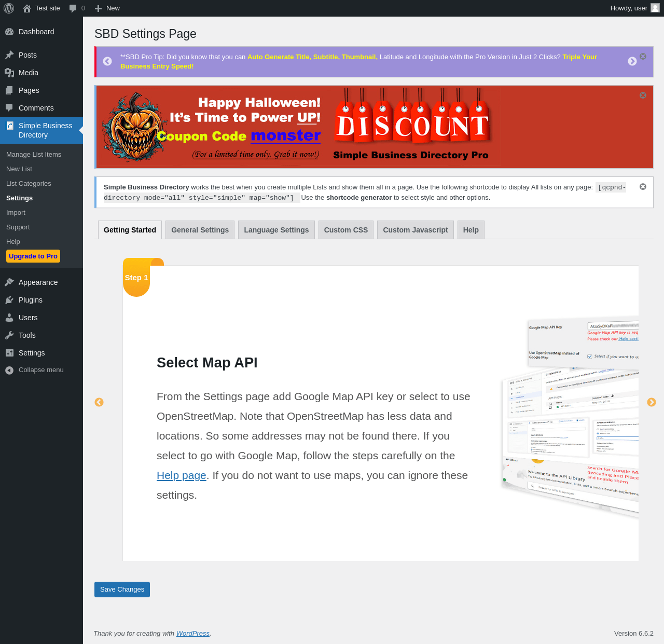Click the Select Map API heading
This screenshot has width=664, height=644.
click(207, 363)
